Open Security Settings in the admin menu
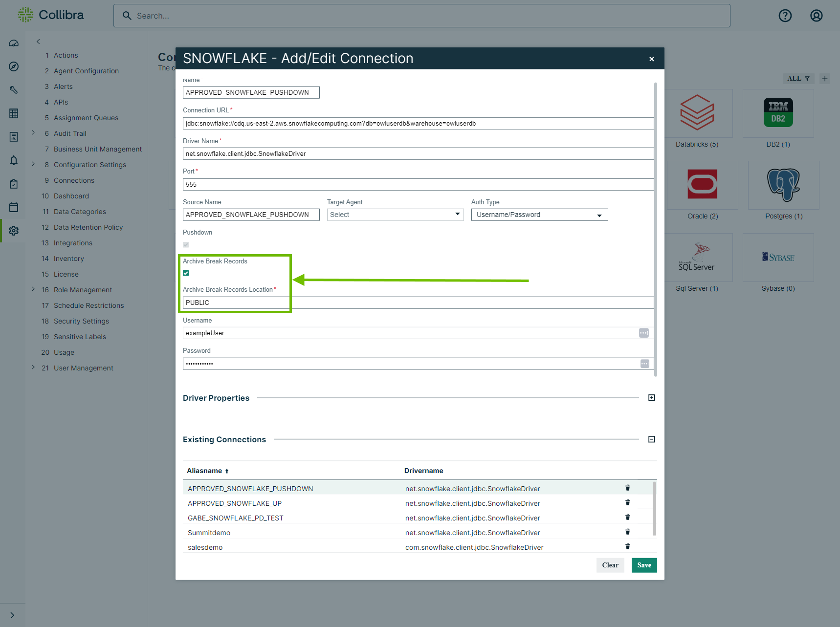The width and height of the screenshot is (840, 627). pos(81,321)
